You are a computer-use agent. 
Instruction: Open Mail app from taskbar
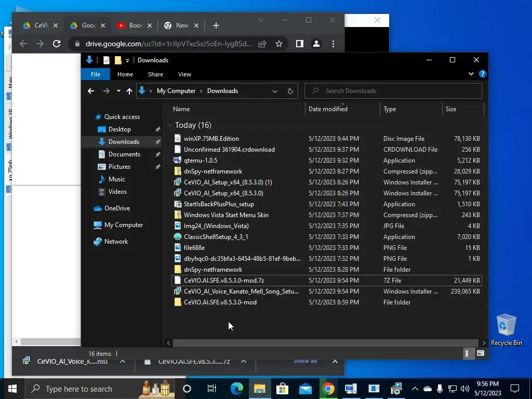305,389
